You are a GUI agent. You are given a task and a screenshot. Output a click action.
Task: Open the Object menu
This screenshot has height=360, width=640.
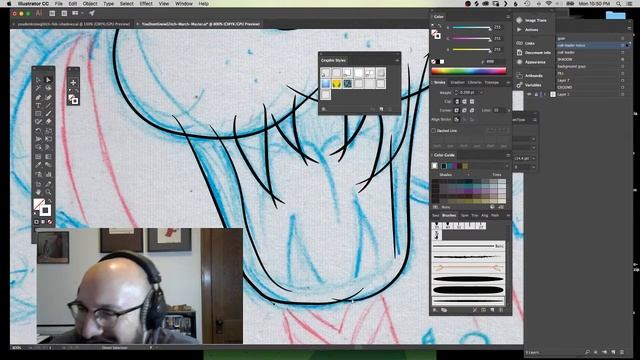[90, 4]
